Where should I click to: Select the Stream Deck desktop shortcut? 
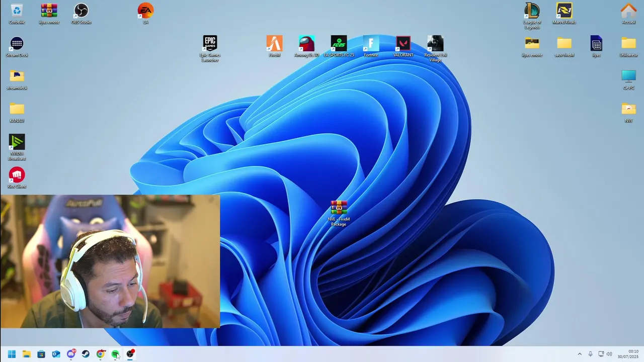17,46
